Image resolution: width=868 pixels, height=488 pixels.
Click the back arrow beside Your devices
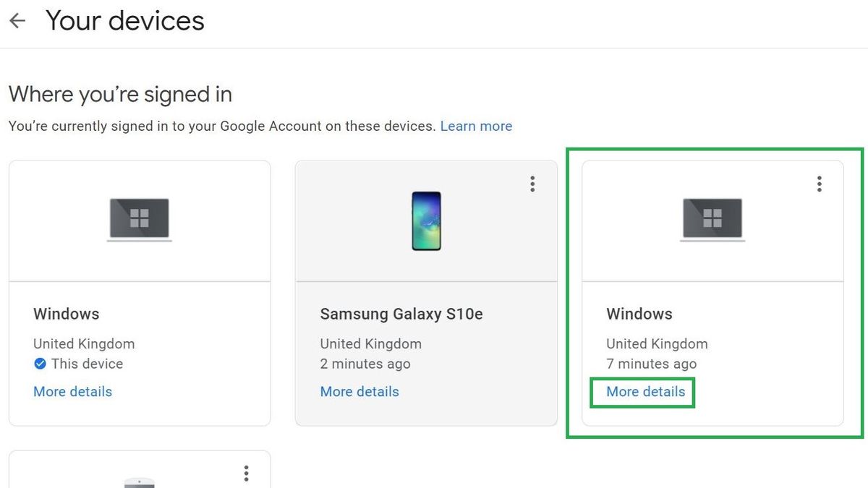16,20
